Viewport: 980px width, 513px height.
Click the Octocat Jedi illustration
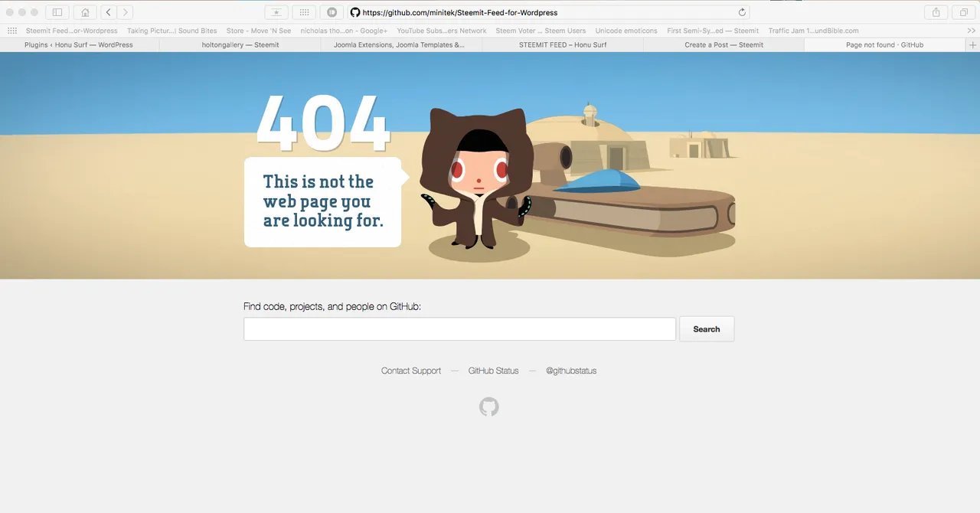pyautogui.click(x=476, y=178)
